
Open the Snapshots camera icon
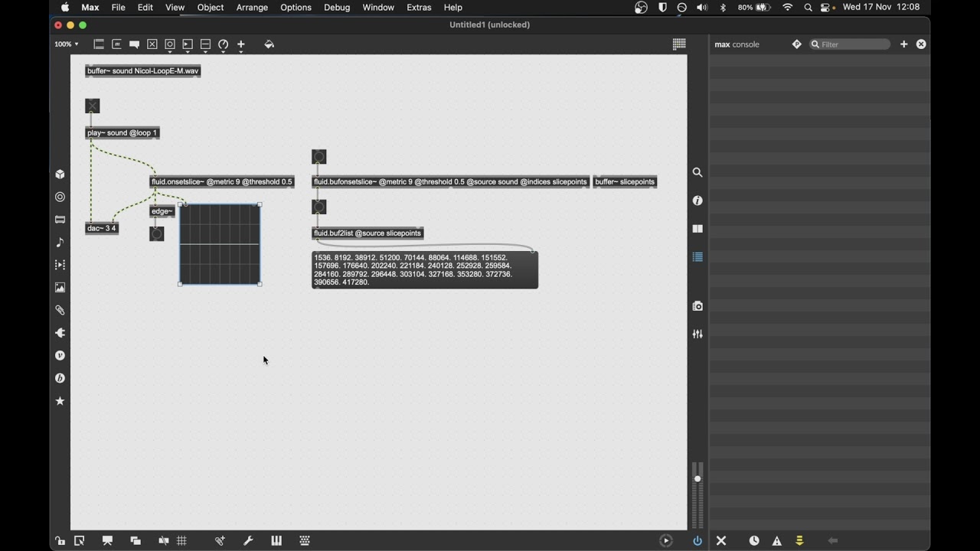tap(697, 306)
